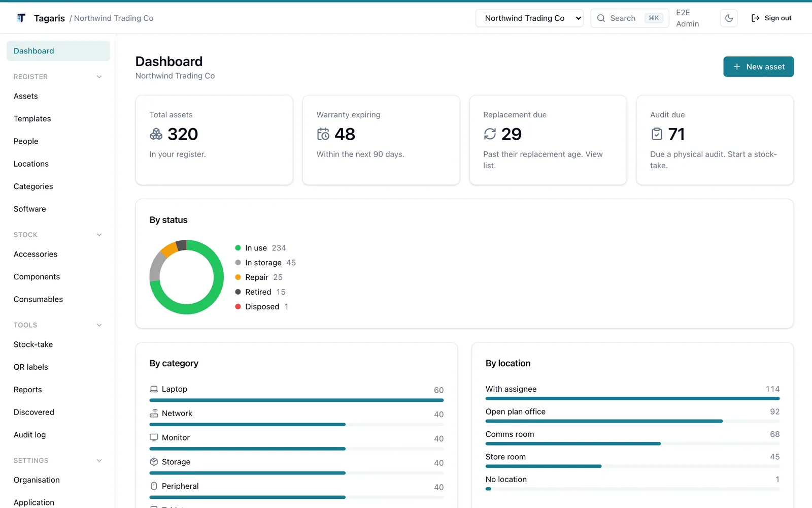The height and width of the screenshot is (508, 812).
Task: Open the Northwind Trading Co organisation selector
Action: pos(529,18)
